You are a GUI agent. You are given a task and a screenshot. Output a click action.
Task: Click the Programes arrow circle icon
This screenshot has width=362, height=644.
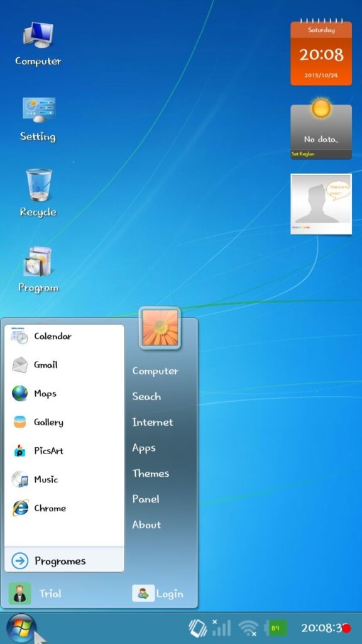(19, 560)
